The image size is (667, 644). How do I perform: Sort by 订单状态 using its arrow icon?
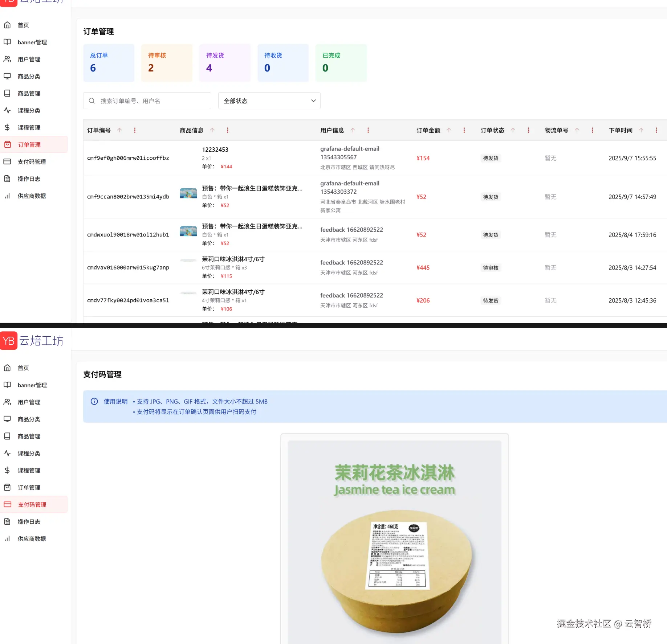point(513,130)
